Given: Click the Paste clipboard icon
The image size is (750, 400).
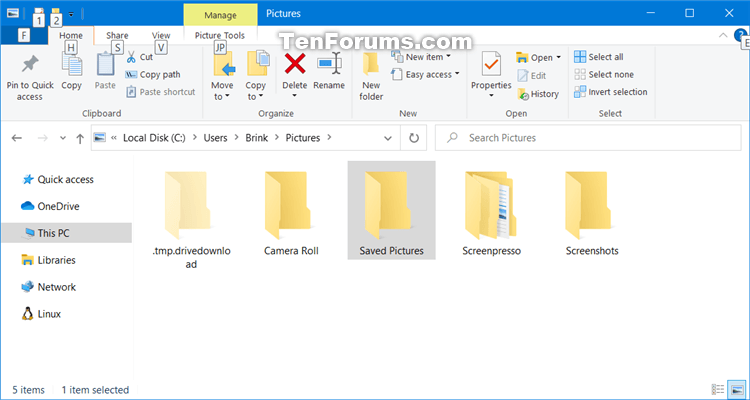Looking at the screenshot, I should tap(105, 66).
